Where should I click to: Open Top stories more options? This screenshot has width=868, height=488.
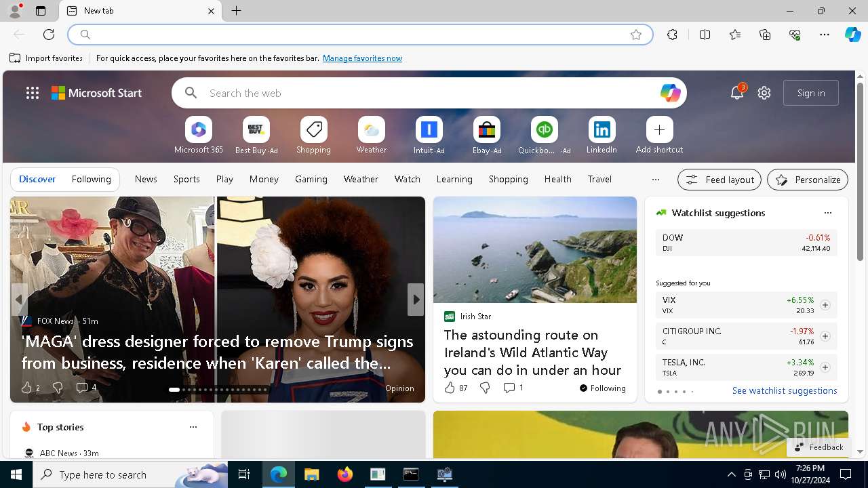193,427
